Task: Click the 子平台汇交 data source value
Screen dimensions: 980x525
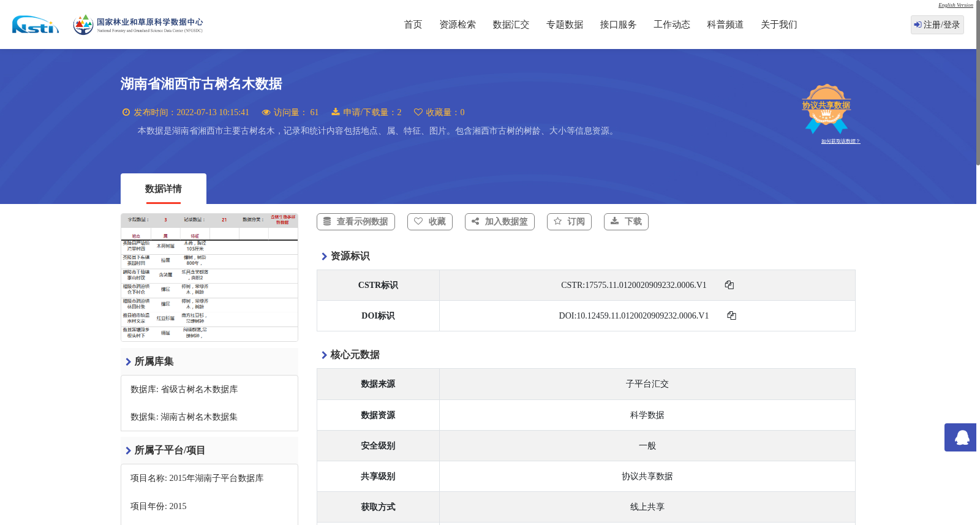Action: [647, 384]
